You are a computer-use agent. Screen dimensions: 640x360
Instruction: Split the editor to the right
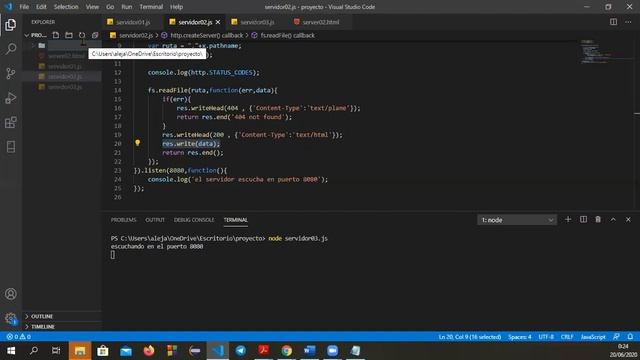click(x=613, y=22)
